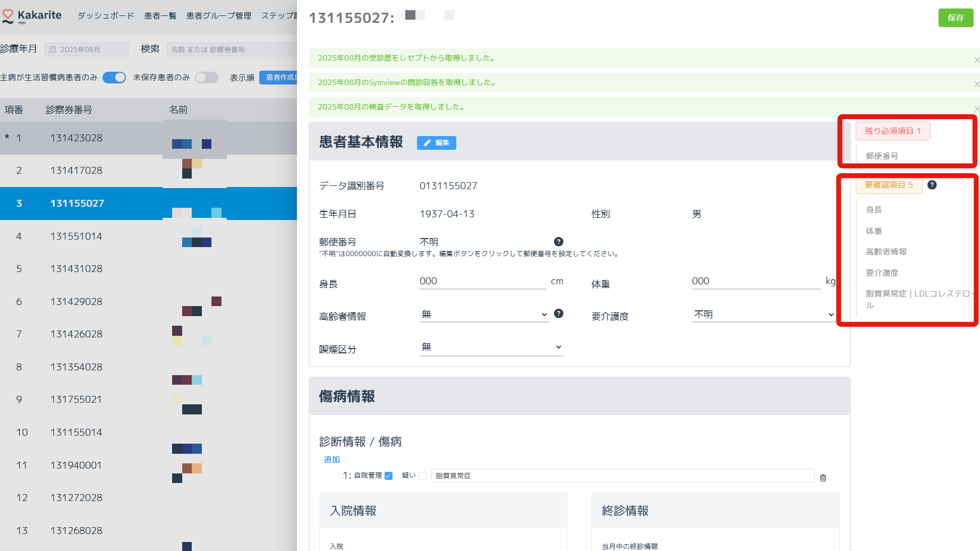Viewport: 980px width, 551px height.
Task: Open the 高齢者情報 dropdown
Action: [483, 315]
